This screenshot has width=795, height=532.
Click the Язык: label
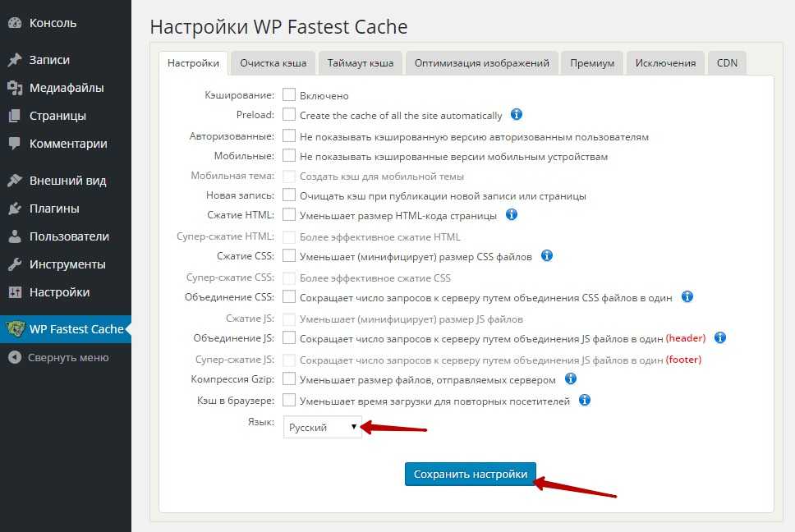click(261, 421)
